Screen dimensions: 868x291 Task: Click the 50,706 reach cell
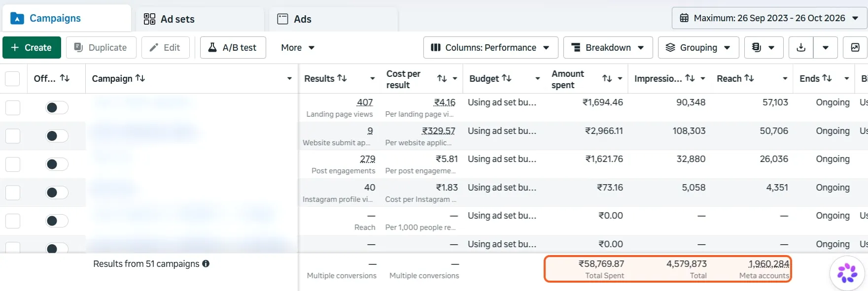point(774,131)
